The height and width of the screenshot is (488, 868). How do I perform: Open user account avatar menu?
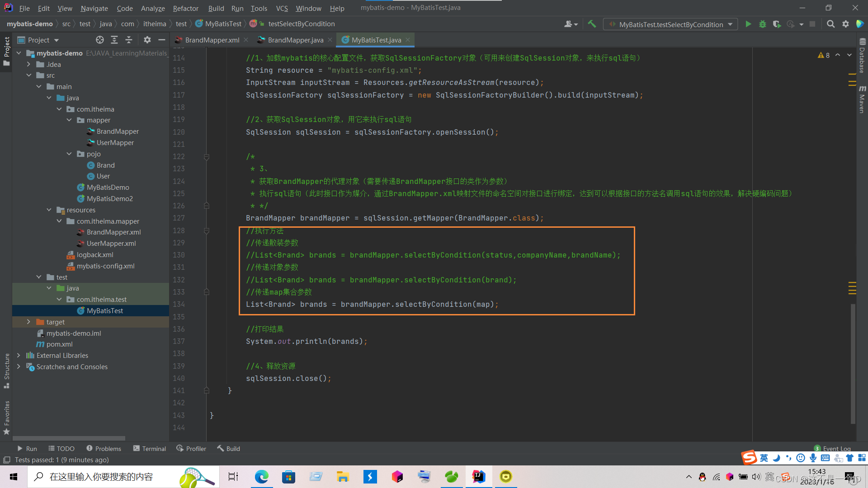pyautogui.click(x=571, y=24)
